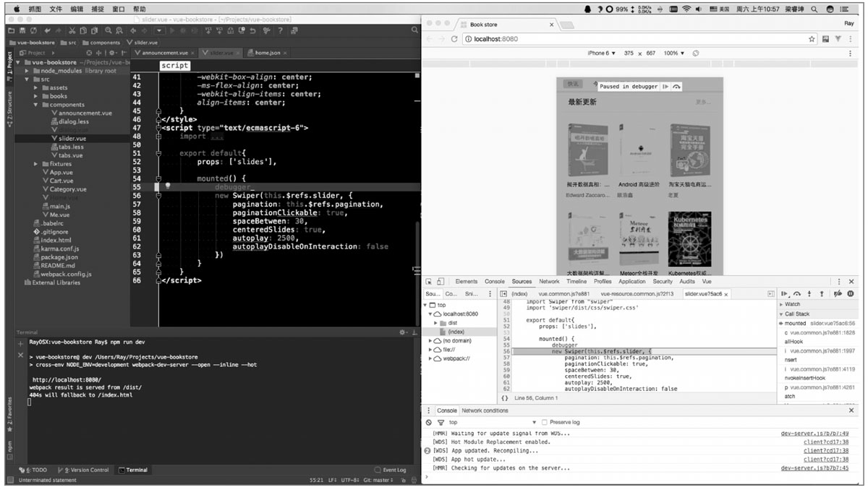Open the console filter funnel
This screenshot has height=490, width=868.
coord(441,422)
